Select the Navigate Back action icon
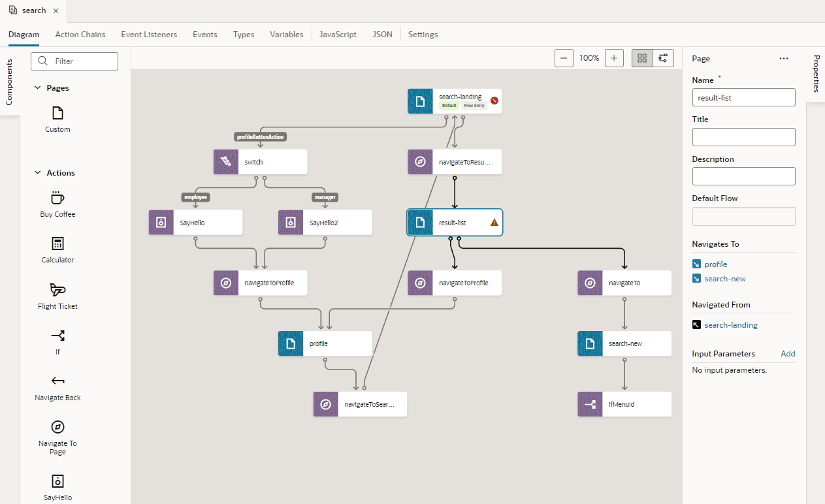This screenshot has height=504, width=825. [x=57, y=381]
